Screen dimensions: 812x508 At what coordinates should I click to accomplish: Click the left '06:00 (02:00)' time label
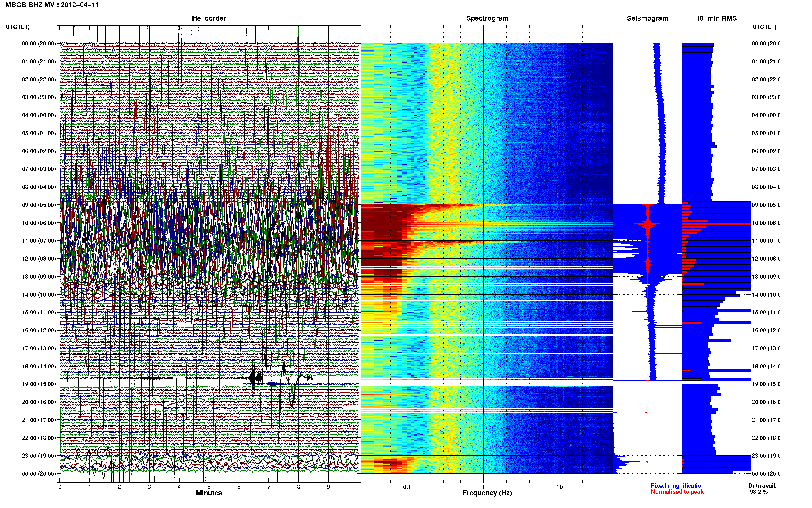(39, 151)
